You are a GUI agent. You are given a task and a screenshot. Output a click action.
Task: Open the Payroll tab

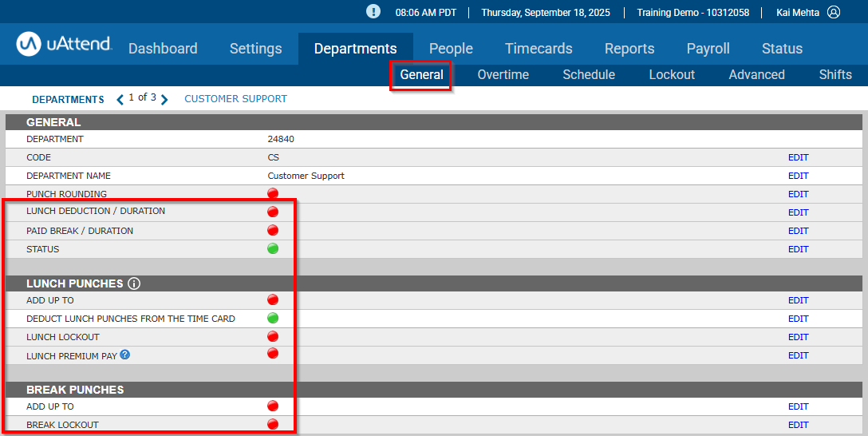tap(708, 49)
